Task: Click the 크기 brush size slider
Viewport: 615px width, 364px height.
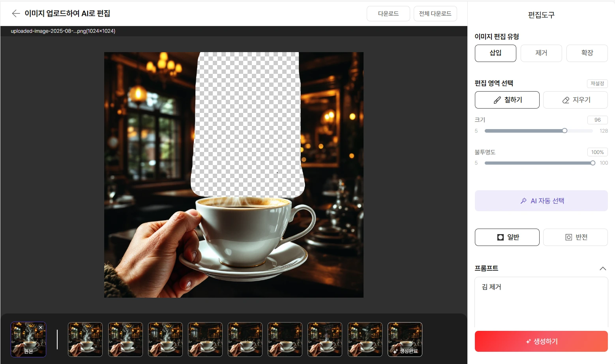Action: pos(538,131)
